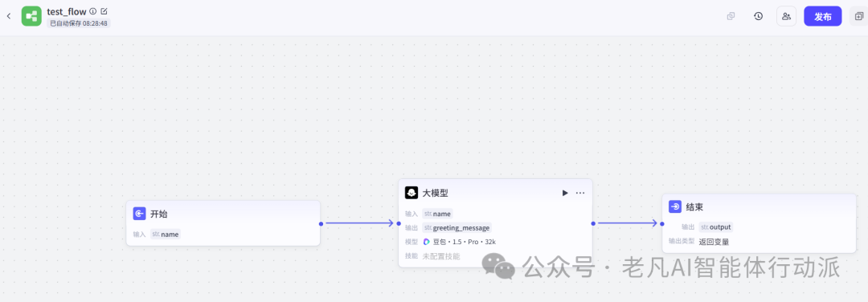Click the green test_flow workflow icon
The image size is (868, 302).
click(31, 16)
